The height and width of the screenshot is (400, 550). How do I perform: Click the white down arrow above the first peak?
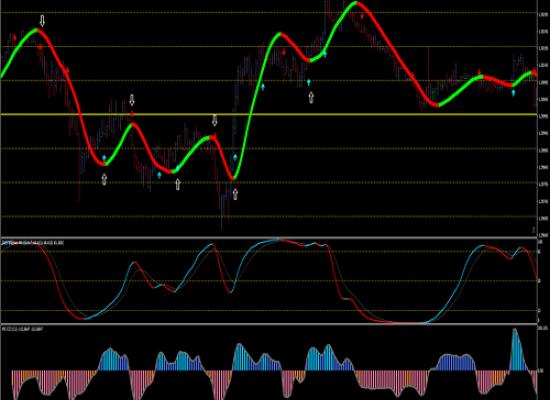click(42, 21)
